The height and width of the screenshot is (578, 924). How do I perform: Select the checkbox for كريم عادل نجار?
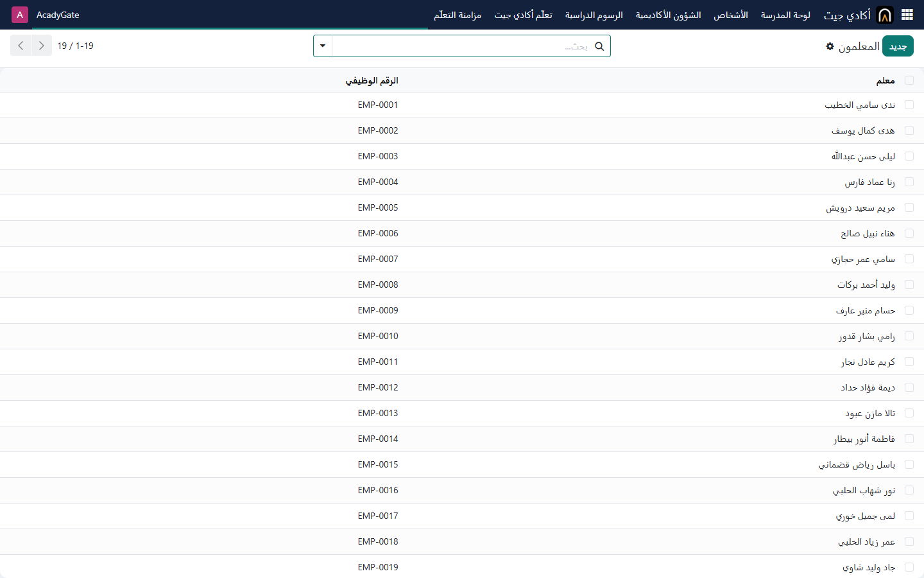click(909, 362)
